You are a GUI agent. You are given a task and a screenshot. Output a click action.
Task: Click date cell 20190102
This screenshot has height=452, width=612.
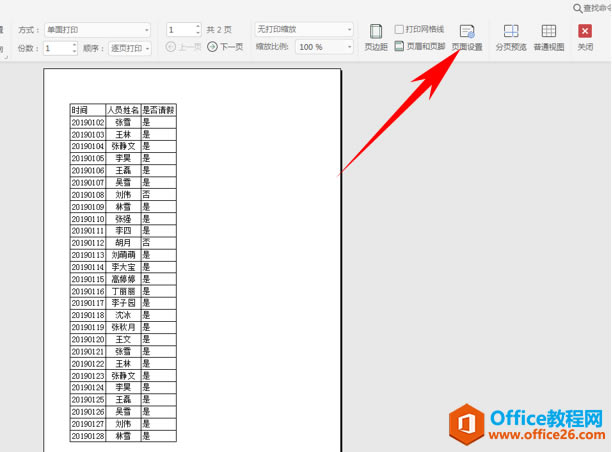[88, 123]
